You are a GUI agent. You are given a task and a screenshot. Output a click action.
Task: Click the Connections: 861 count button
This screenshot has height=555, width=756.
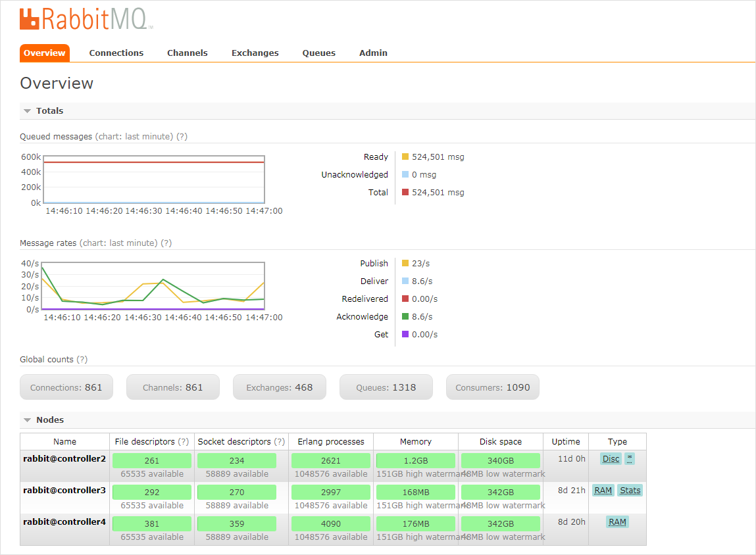pyautogui.click(x=66, y=388)
